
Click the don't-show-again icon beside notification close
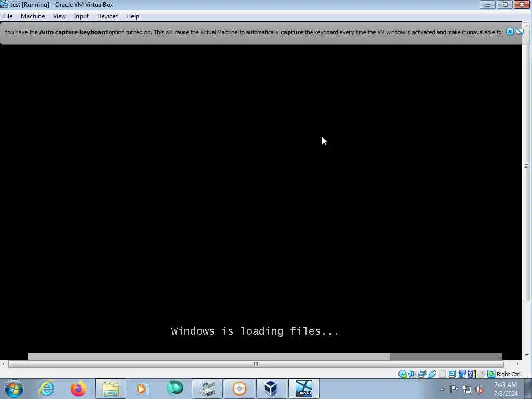coord(520,32)
